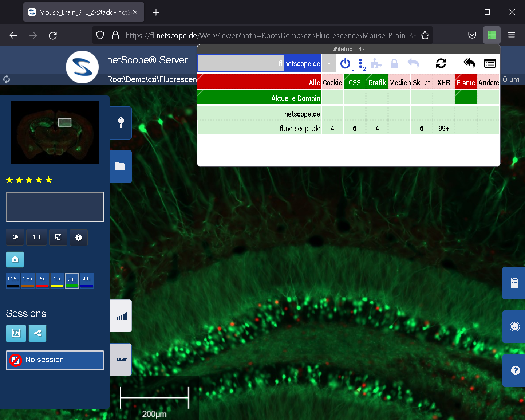The image size is (525, 420).
Task: Open the signal bars side tab
Action: tap(121, 316)
